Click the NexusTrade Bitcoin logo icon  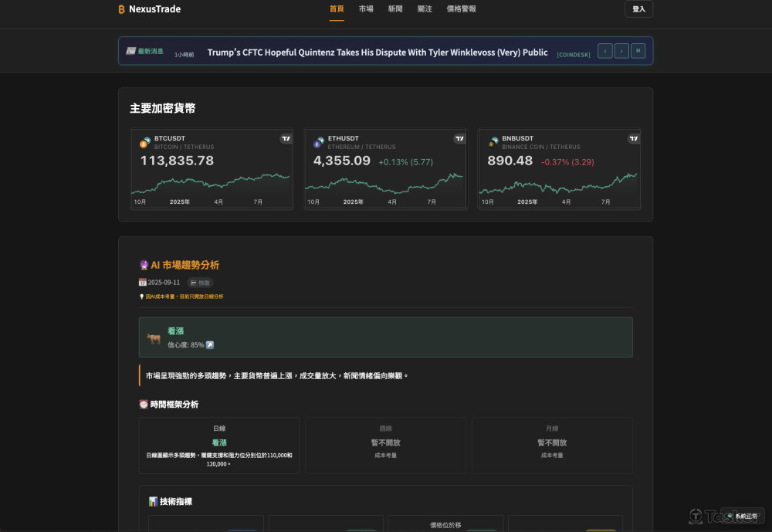[x=121, y=9]
